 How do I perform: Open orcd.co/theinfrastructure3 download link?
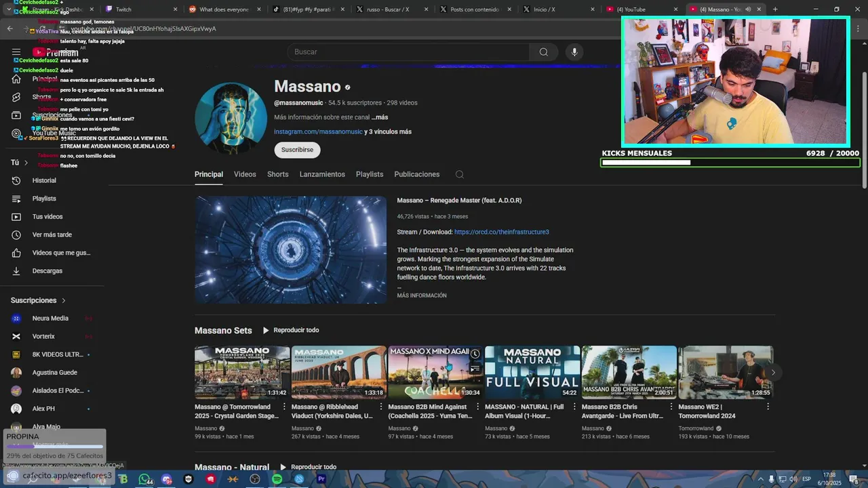click(x=502, y=232)
